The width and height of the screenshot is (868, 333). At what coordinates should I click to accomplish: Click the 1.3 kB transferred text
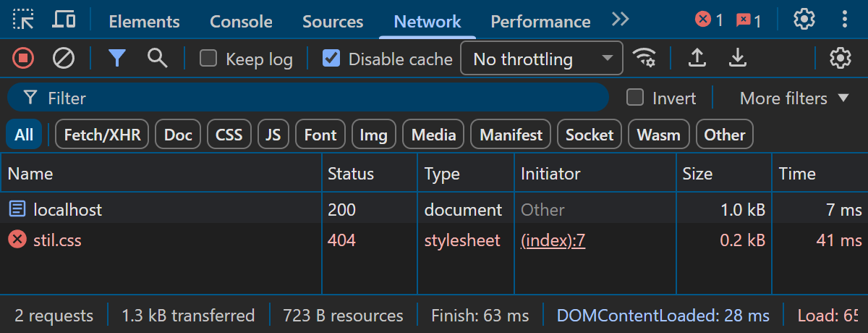(188, 316)
